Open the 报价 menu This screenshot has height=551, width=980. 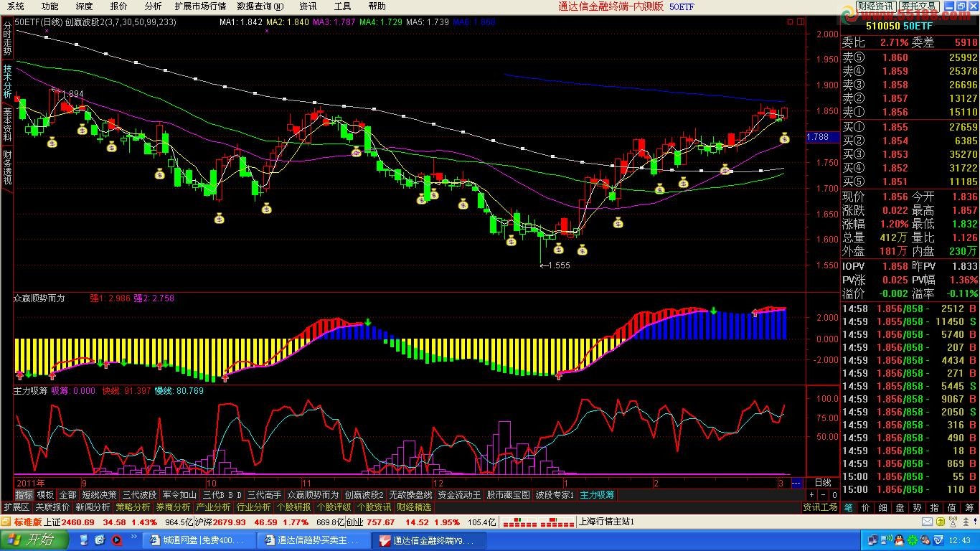coord(119,6)
